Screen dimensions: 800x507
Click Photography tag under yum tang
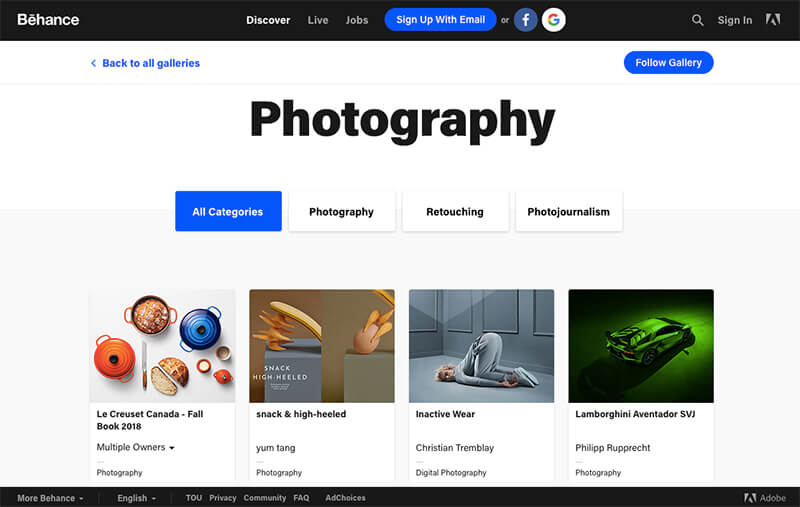coord(279,473)
